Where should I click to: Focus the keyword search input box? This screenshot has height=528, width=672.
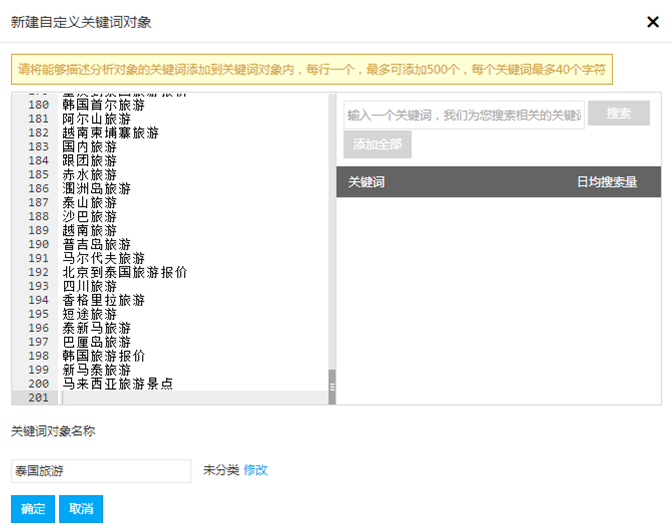click(464, 116)
